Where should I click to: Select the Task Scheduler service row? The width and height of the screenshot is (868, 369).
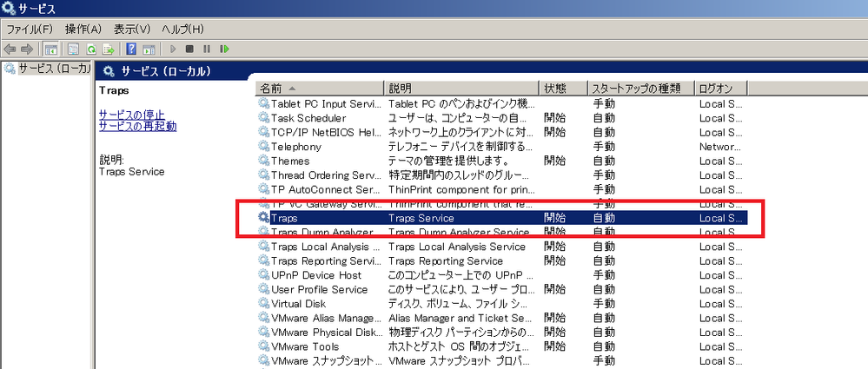point(503,118)
